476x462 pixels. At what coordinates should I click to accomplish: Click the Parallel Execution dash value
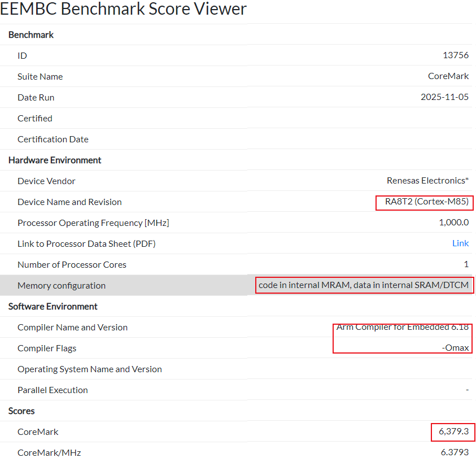coord(467,390)
